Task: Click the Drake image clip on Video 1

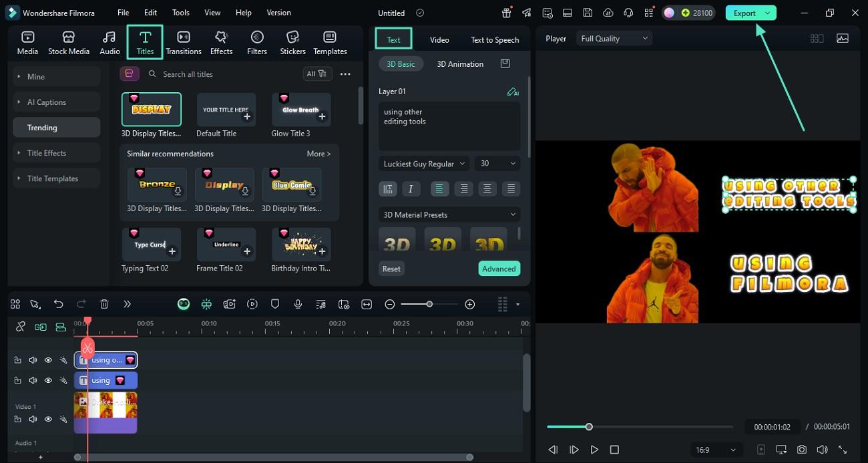Action: (x=105, y=412)
